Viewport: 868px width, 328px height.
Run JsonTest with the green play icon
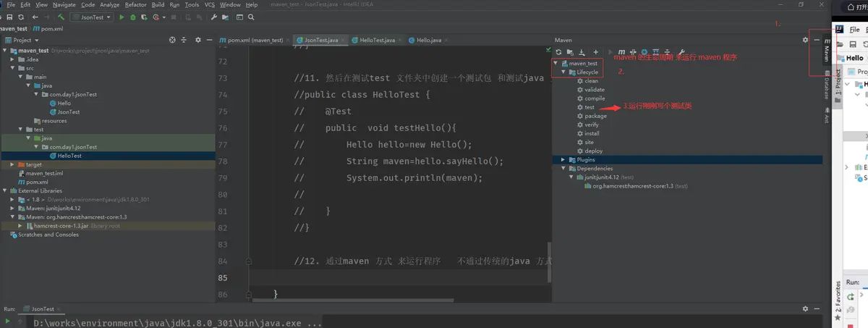point(122,16)
